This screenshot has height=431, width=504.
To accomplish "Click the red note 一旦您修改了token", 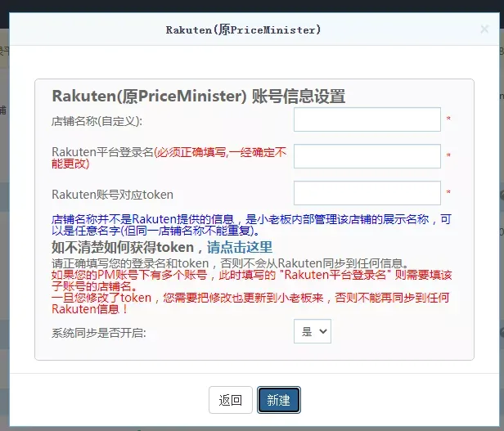I will tap(250, 303).
